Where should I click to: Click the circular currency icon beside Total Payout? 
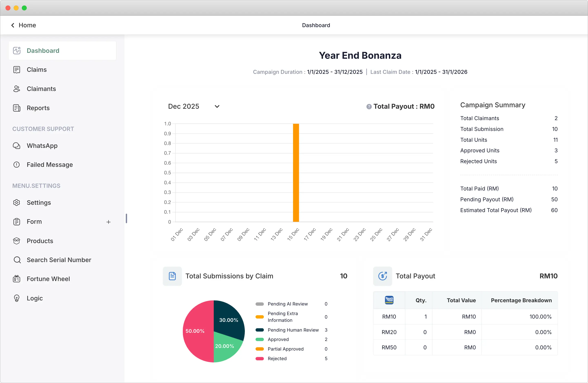(383, 276)
